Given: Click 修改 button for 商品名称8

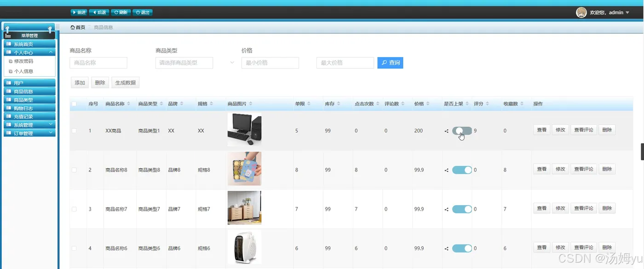Looking at the screenshot, I should click(x=560, y=169).
